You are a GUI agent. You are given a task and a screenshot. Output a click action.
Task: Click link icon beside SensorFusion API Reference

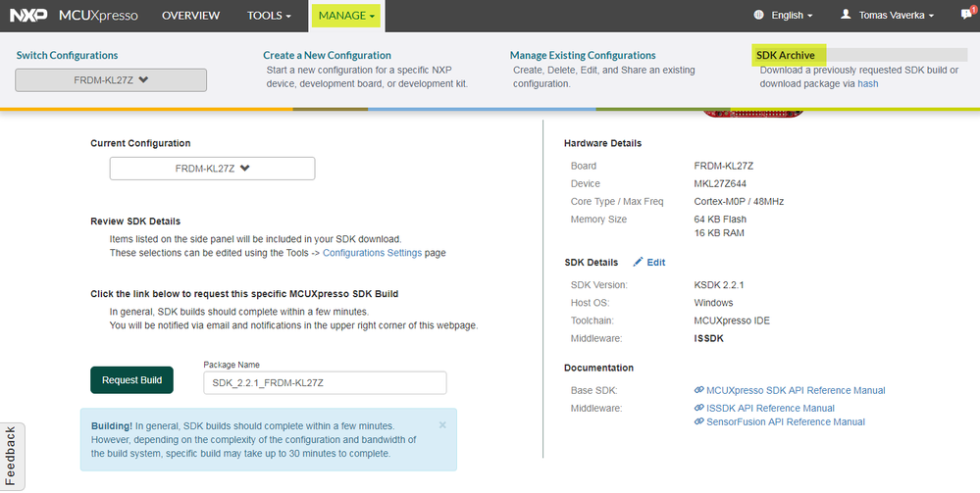coord(698,422)
